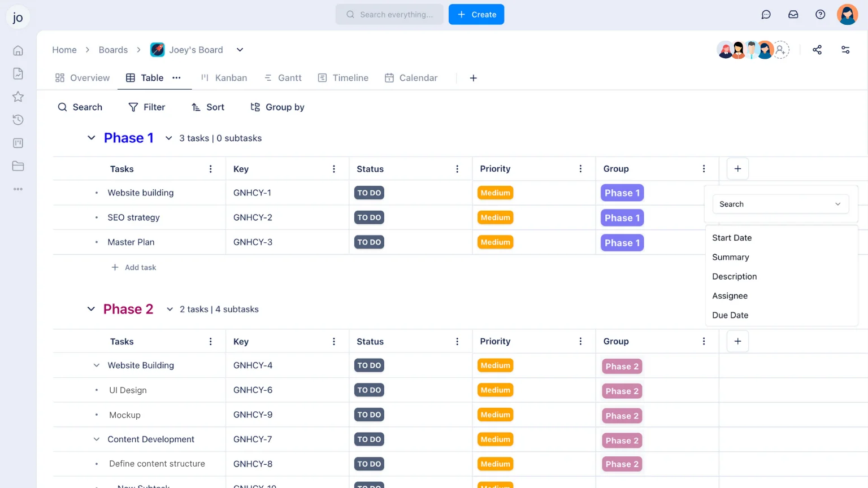Switch to the Gantt tab

click(x=283, y=78)
